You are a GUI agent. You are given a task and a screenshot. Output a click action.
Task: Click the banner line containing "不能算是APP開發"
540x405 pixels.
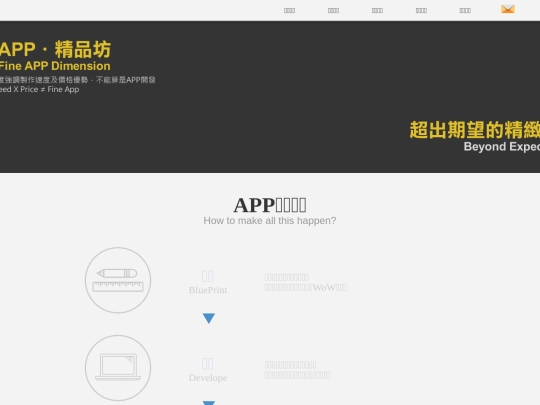(x=77, y=80)
